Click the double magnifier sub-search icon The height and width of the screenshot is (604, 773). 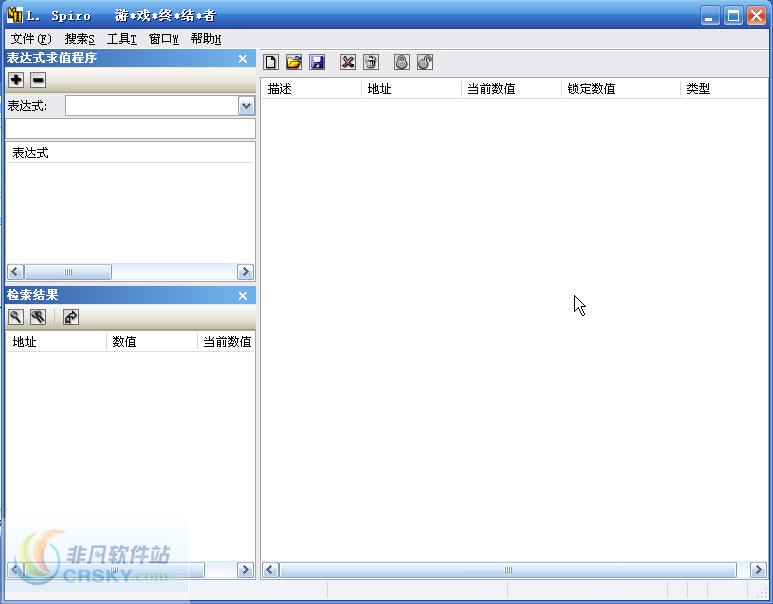pyautogui.click(x=38, y=317)
